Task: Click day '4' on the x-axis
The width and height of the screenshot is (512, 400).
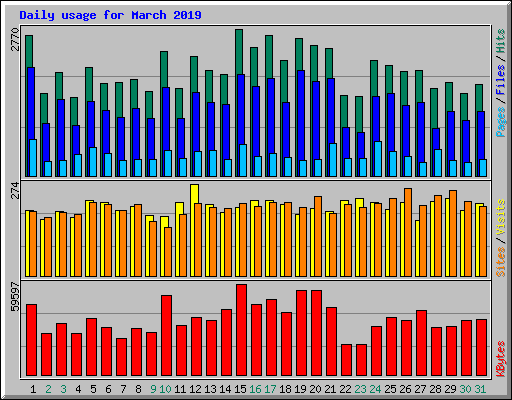Action: pyautogui.click(x=78, y=389)
